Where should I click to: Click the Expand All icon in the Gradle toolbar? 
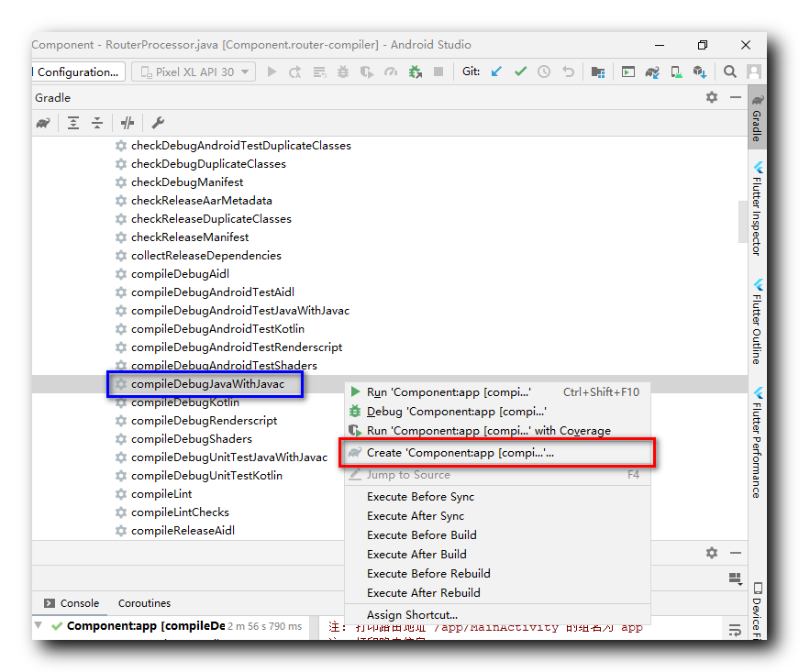[x=73, y=123]
